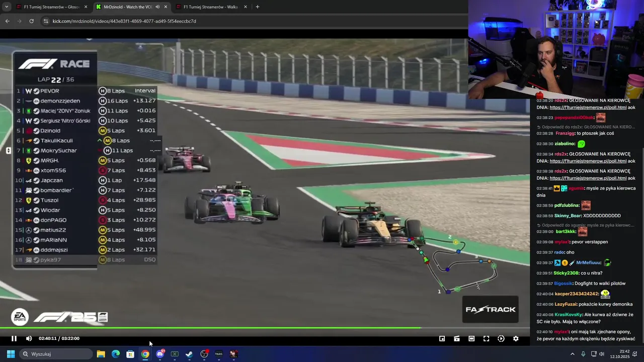Click the pepepandzi00bak emote in chat
644x362 pixels.
click(601, 118)
